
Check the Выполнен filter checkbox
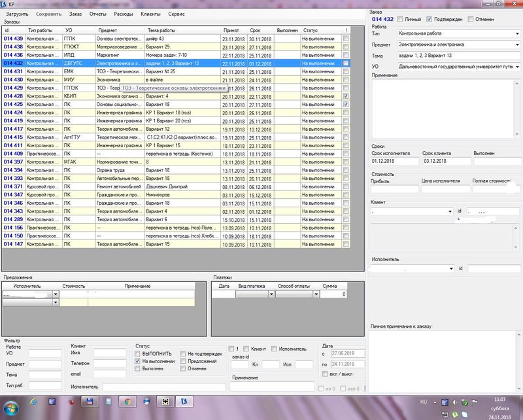point(137,368)
